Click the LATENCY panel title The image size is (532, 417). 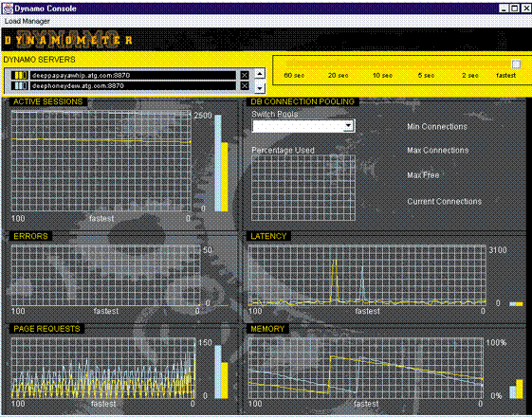pos(268,236)
